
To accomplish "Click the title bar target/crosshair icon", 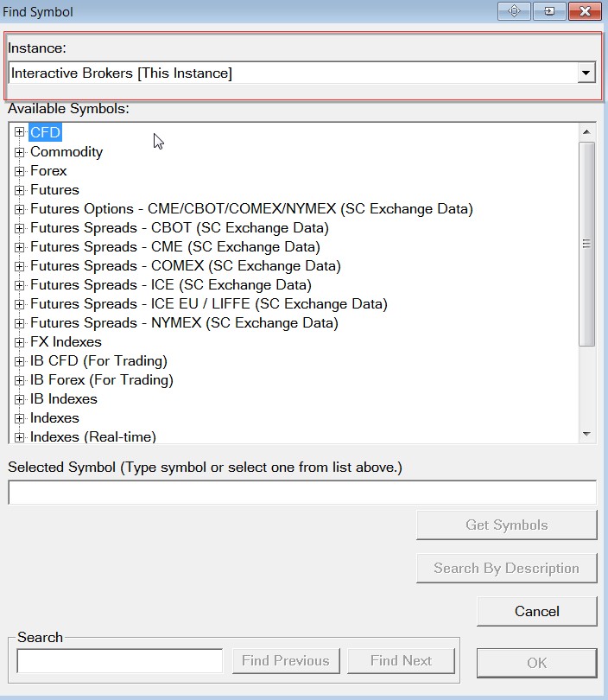I will point(514,11).
